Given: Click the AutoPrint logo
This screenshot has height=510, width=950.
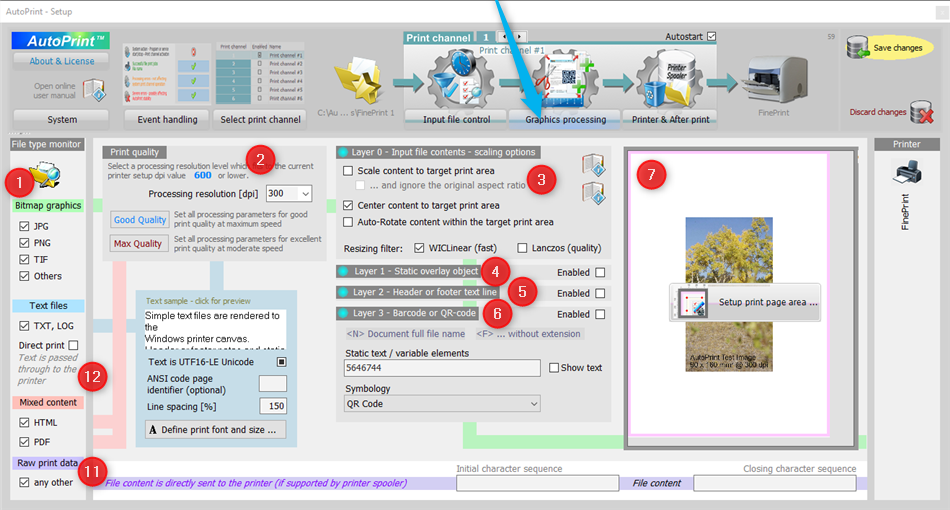Looking at the screenshot, I should coord(61,41).
